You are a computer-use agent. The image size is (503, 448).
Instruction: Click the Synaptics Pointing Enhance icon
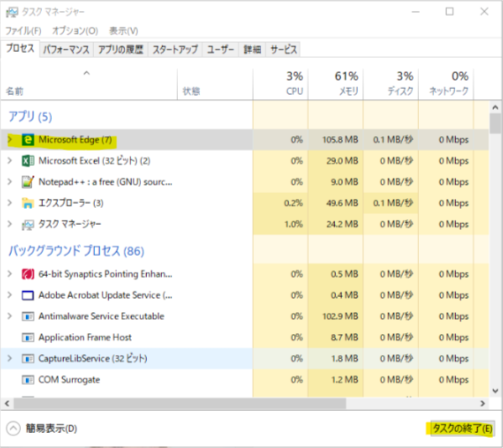coord(28,274)
